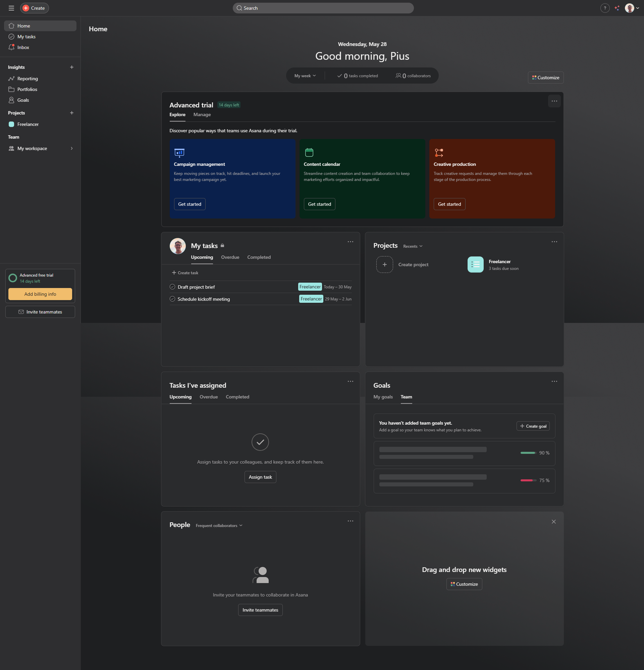Viewport: 644px width, 670px height.
Task: Open My tasks widget more options
Action: 350,242
